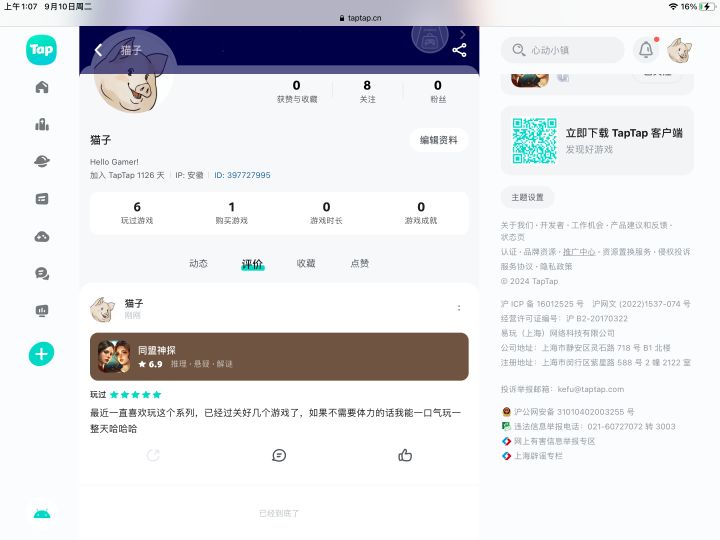Click the small reviewer avatar next to 猫子

coord(102,309)
